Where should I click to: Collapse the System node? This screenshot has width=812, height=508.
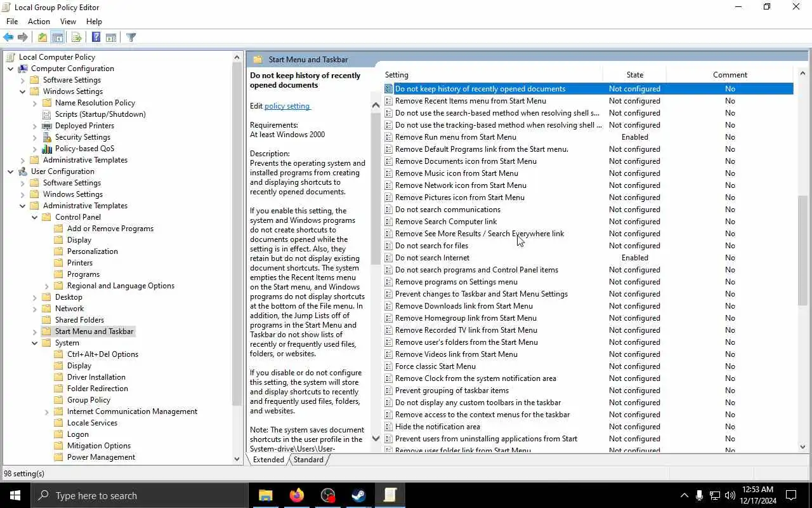pos(35,343)
